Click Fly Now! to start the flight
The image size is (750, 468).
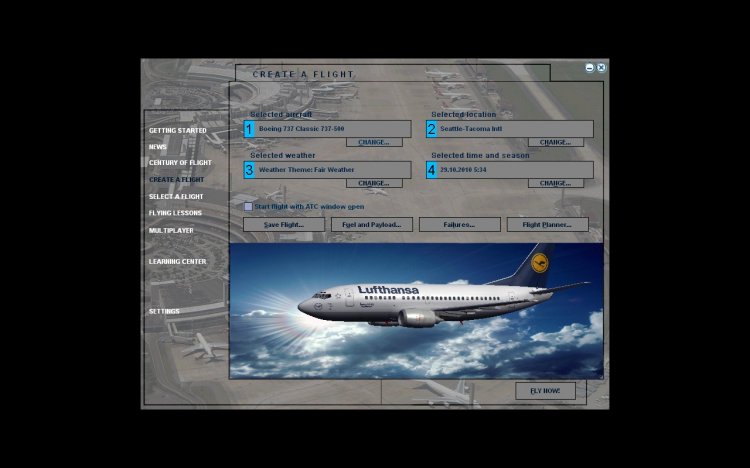545,391
